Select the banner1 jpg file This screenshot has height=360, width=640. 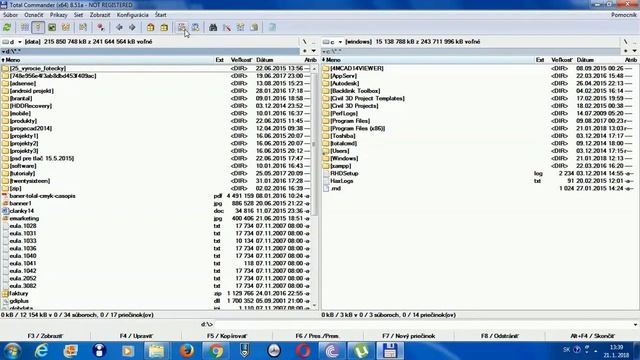click(20, 203)
